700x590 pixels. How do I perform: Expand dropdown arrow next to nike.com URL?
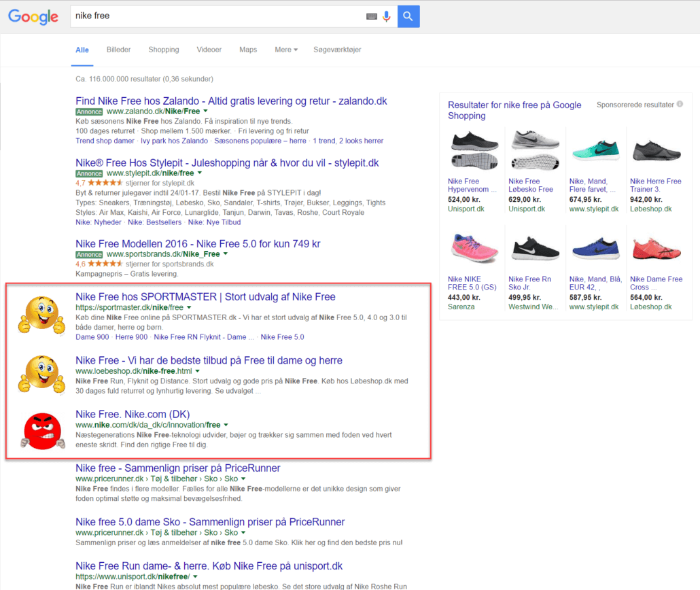[226, 425]
